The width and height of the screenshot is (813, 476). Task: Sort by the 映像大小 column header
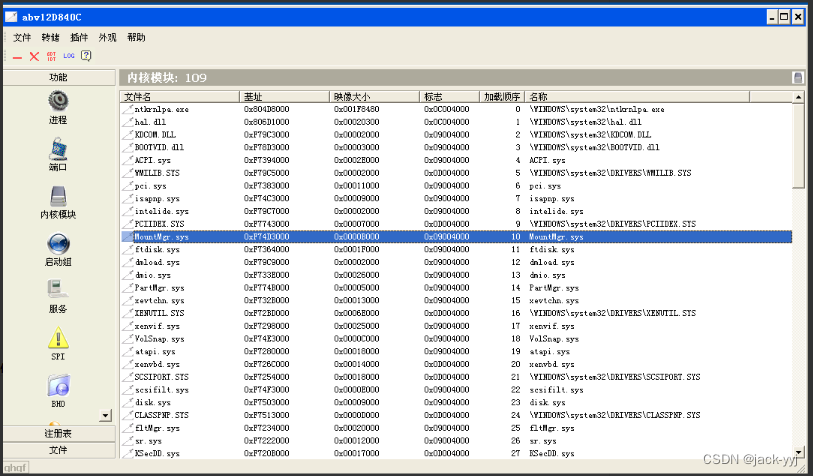coord(374,97)
